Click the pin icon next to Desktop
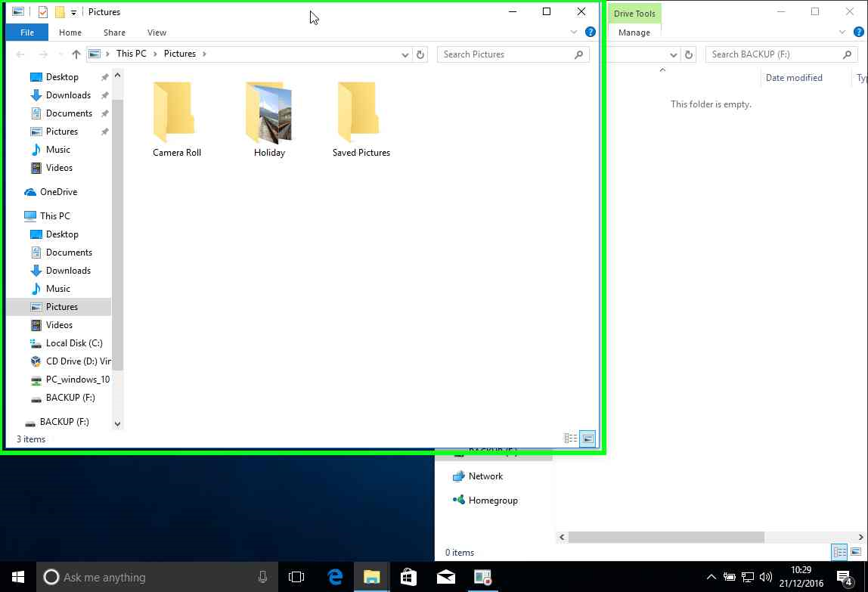The height and width of the screenshot is (592, 868). coord(104,77)
